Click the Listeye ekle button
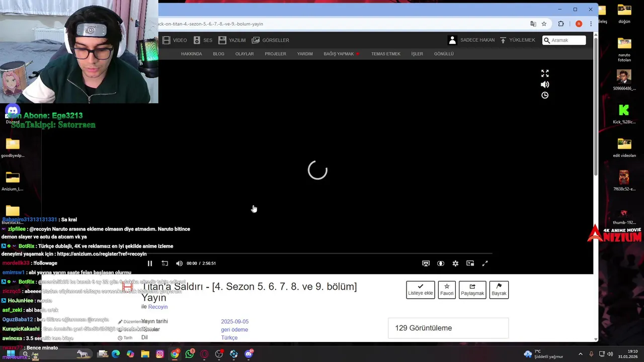 click(x=421, y=290)
